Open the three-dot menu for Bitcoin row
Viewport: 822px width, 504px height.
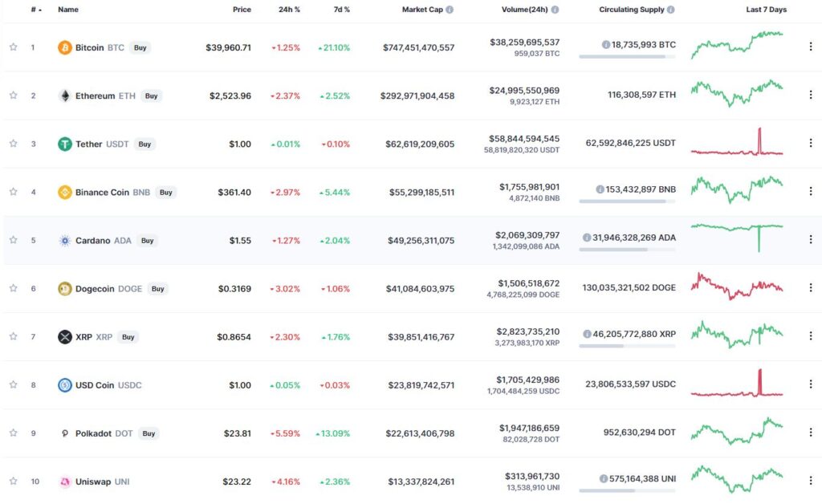coord(811,47)
